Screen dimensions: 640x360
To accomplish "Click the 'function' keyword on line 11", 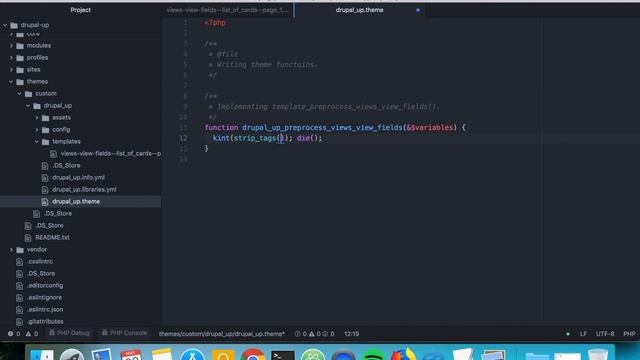I will pyautogui.click(x=221, y=128).
